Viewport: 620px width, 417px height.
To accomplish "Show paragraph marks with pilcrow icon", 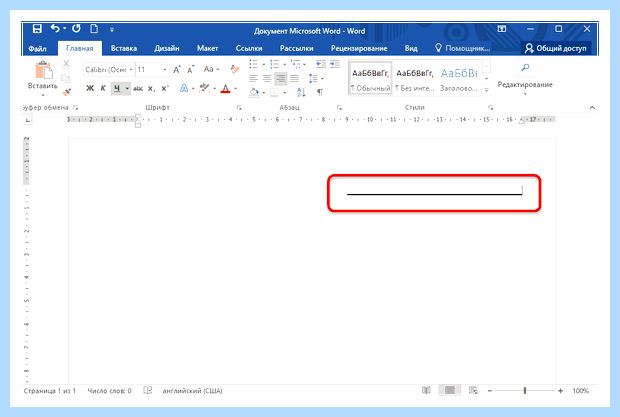I will point(320,92).
